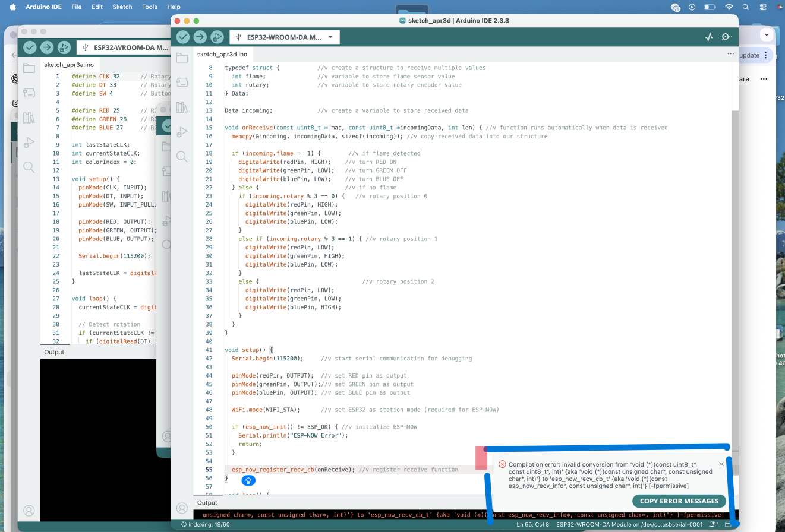Screen dimensions: 785x532
Task: Click the Output panel tab in sketch_apr3d
Action: 207,503
